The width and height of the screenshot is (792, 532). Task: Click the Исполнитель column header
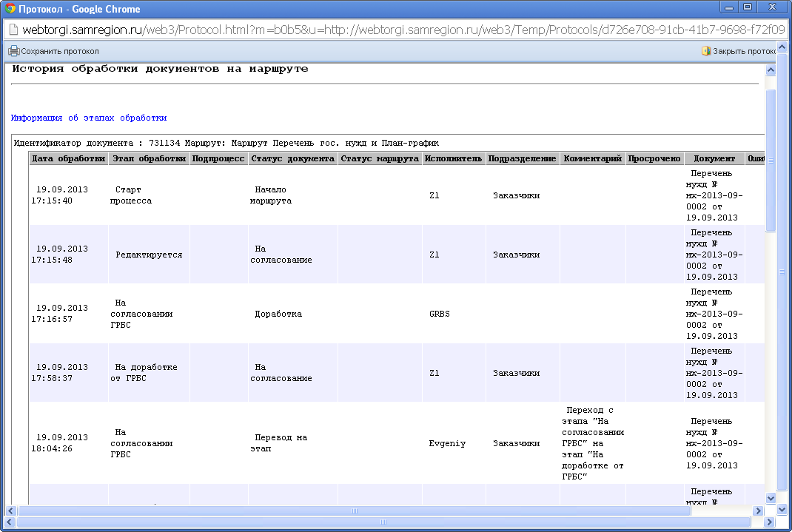[x=454, y=158]
